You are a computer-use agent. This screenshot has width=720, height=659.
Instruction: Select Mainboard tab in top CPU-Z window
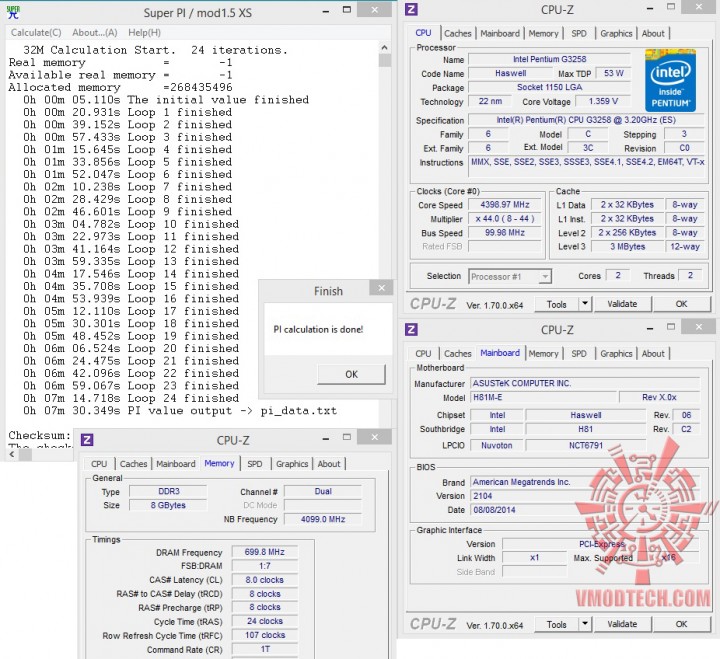click(500, 33)
